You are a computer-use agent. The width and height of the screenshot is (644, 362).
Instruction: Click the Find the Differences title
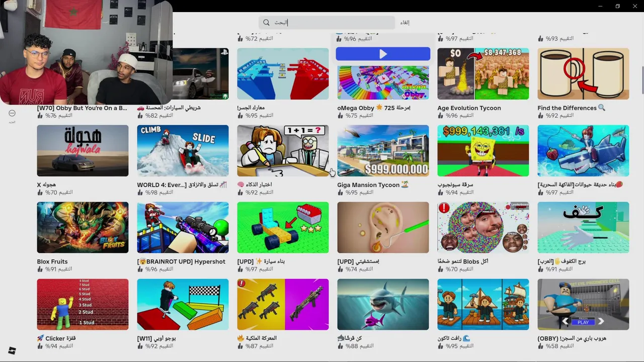[x=571, y=108]
